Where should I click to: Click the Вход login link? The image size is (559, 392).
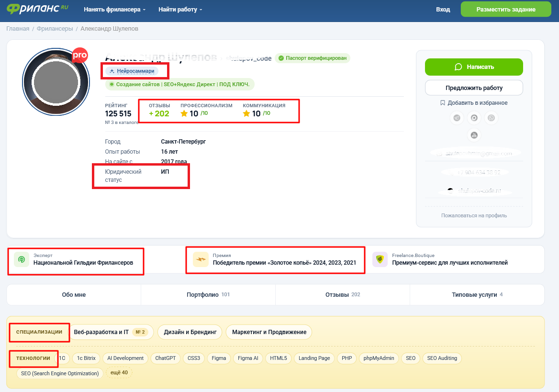(x=443, y=9)
